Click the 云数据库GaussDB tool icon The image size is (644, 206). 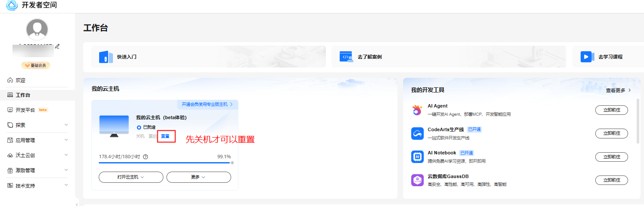[x=417, y=180]
